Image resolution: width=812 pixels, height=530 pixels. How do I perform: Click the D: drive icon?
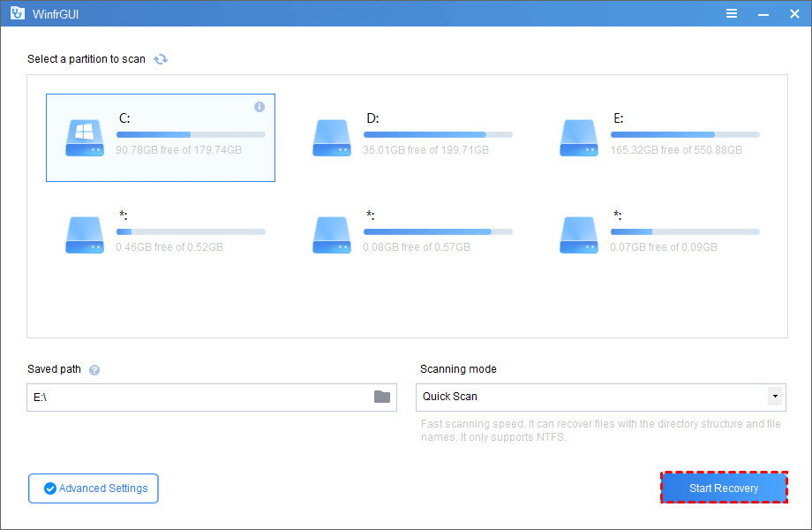(x=331, y=138)
